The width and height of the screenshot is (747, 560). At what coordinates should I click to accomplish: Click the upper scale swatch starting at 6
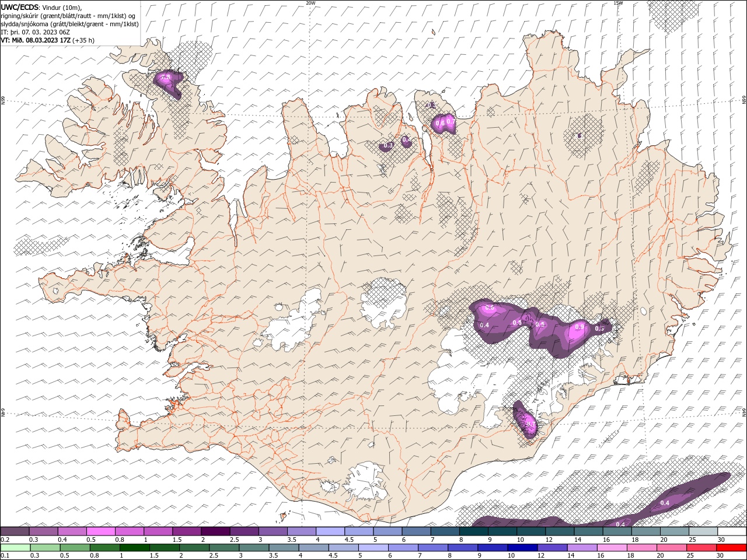(x=416, y=531)
